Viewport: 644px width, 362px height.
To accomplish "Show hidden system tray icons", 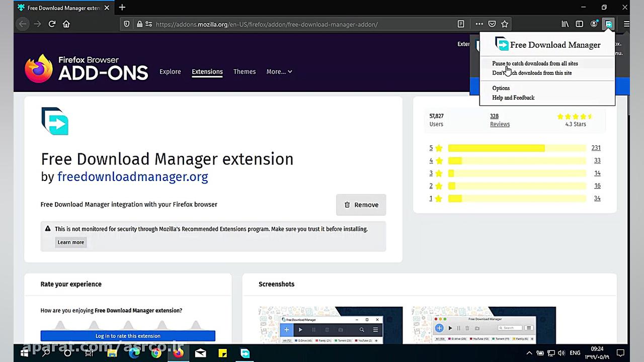I will click(x=529, y=353).
